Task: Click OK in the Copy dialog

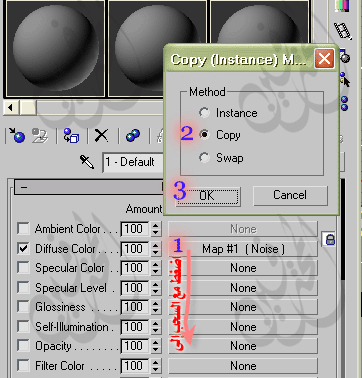Action: [x=207, y=195]
